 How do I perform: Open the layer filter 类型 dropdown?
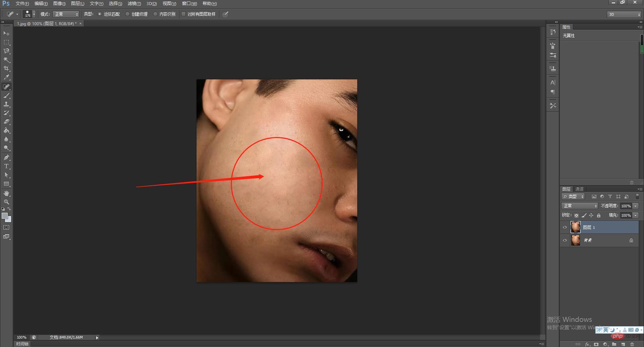[x=573, y=197]
